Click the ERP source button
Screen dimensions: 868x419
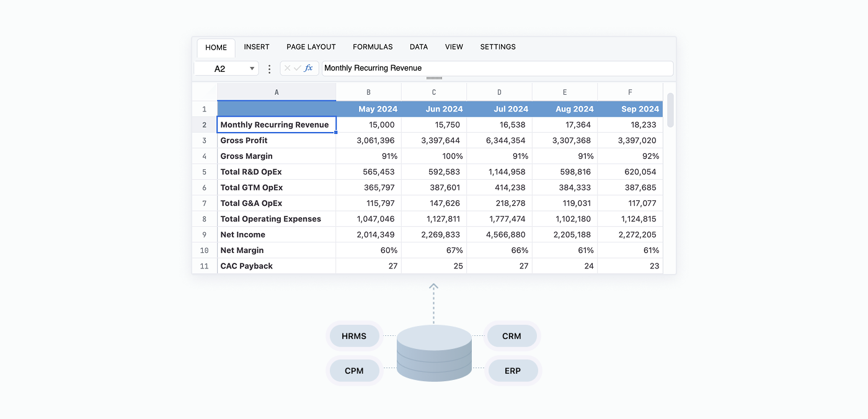pos(513,371)
